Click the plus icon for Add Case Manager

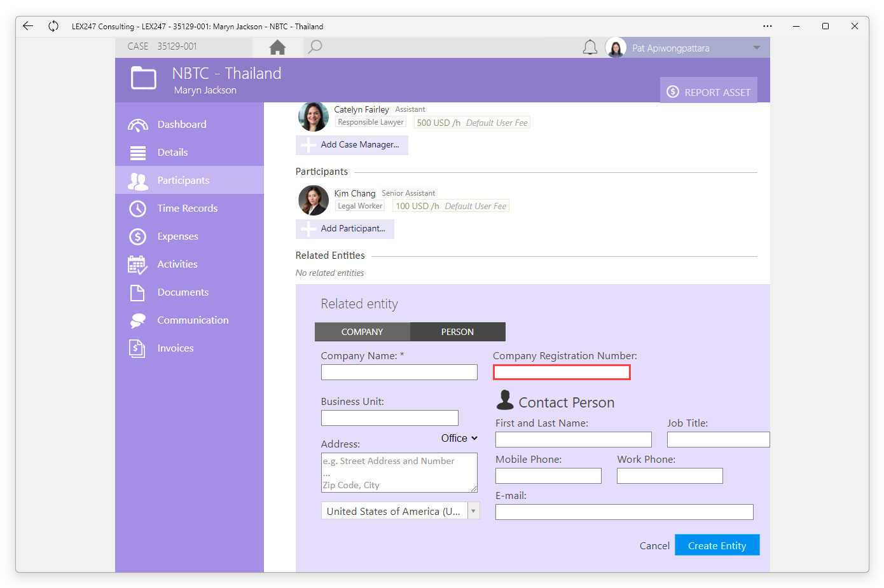(x=308, y=145)
